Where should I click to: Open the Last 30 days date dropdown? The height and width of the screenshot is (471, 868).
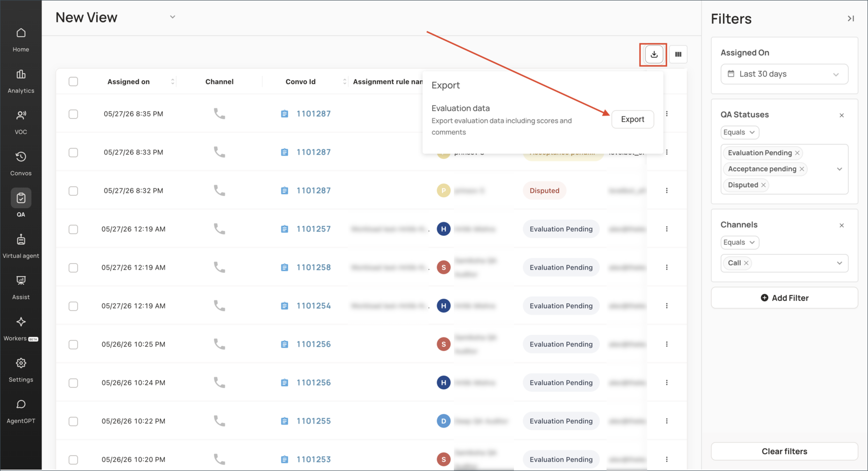(x=784, y=74)
